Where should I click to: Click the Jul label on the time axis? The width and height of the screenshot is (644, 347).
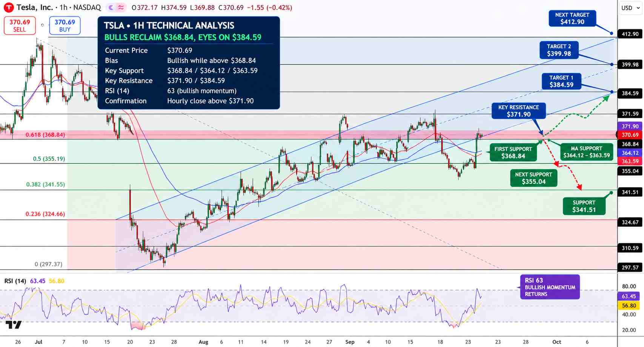click(x=38, y=342)
